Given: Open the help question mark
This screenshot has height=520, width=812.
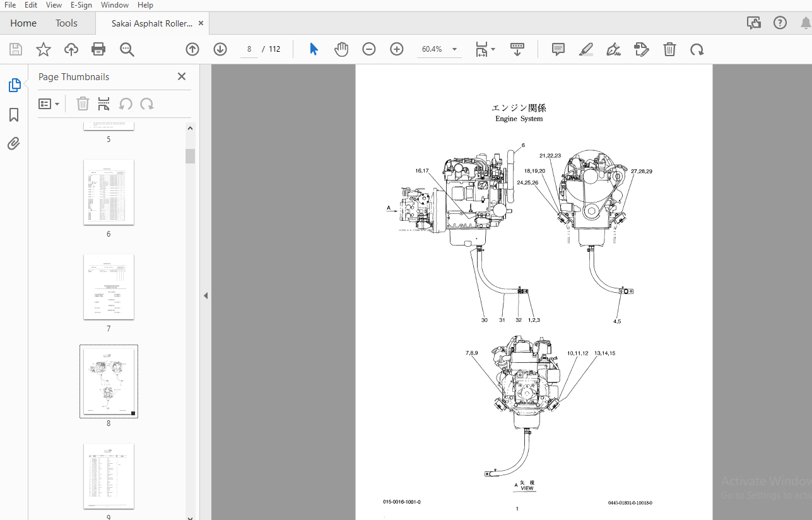Looking at the screenshot, I should click(780, 23).
